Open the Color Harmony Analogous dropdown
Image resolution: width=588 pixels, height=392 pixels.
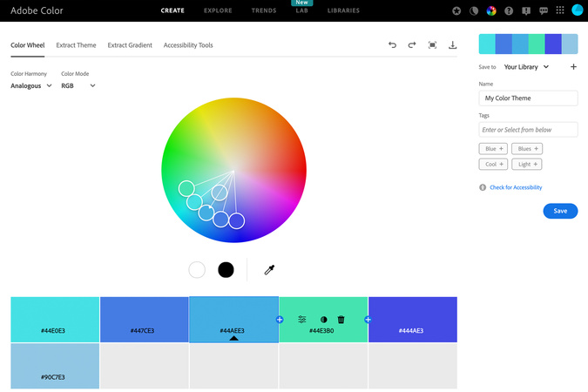pos(31,85)
